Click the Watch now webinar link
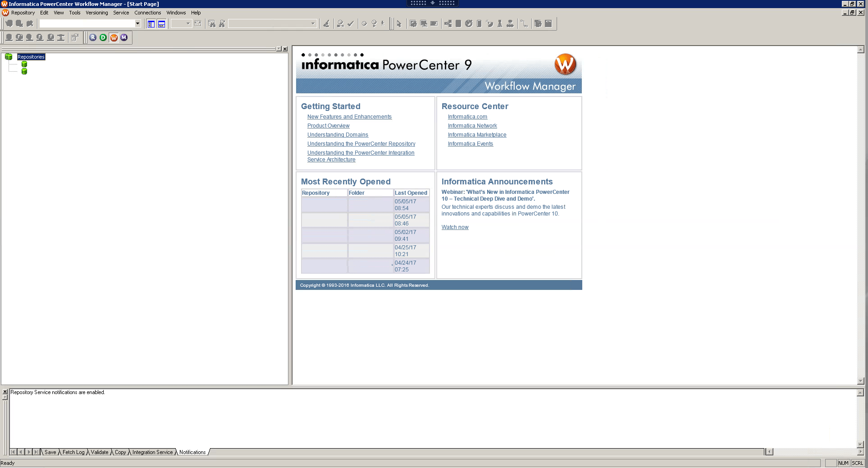This screenshot has width=868, height=468. [455, 227]
